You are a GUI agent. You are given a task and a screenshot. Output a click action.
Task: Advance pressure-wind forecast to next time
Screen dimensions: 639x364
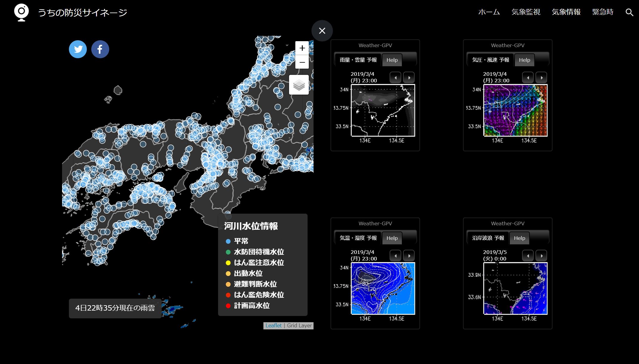tap(541, 78)
